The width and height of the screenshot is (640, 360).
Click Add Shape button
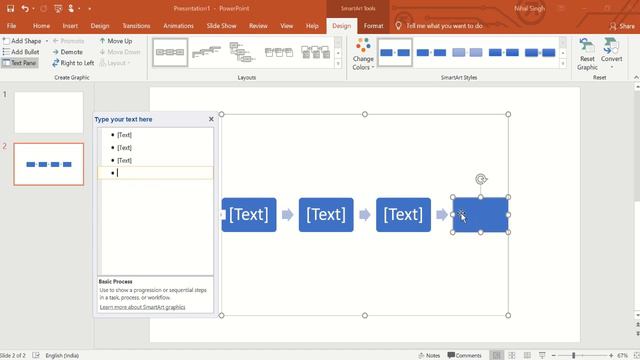(x=22, y=41)
